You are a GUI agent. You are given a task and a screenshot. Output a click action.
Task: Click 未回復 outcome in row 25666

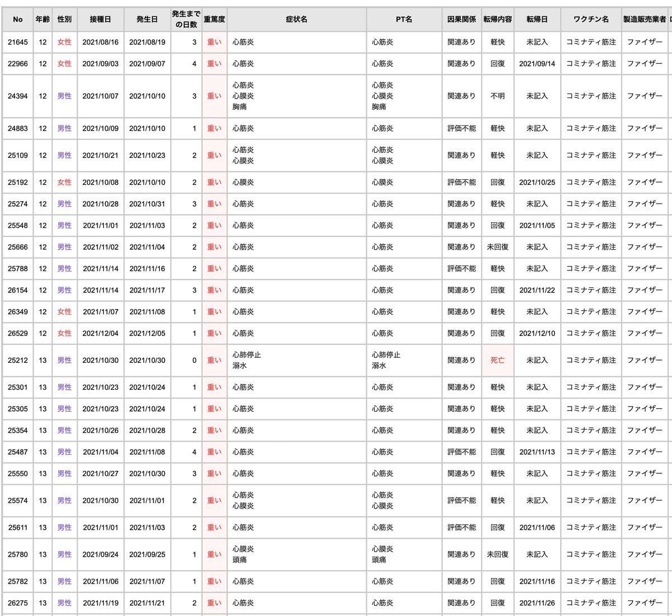[x=498, y=247]
